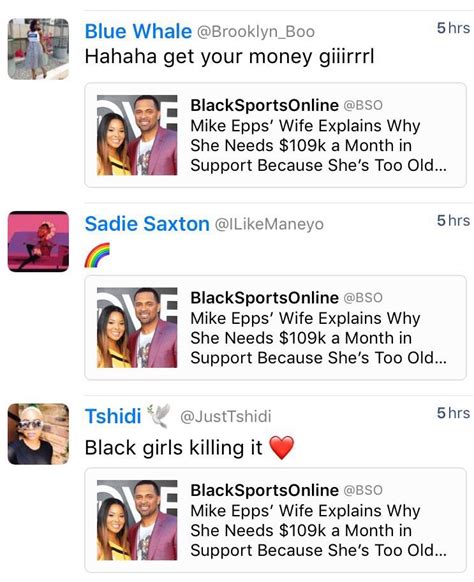474x582 pixels.
Task: Open the @JustTshidi handle
Action: point(226,416)
